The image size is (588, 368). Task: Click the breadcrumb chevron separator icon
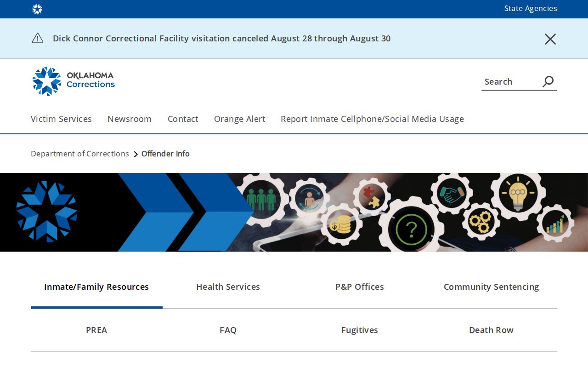pyautogui.click(x=136, y=154)
